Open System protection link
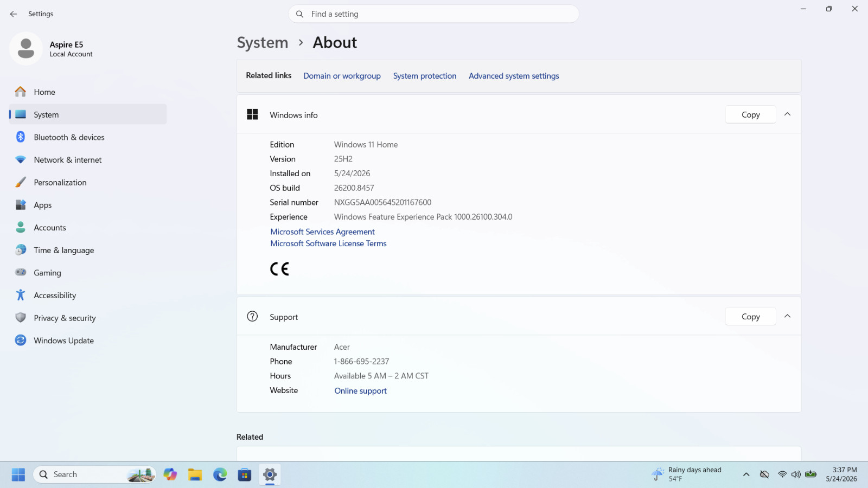This screenshot has width=868, height=488. pyautogui.click(x=425, y=76)
